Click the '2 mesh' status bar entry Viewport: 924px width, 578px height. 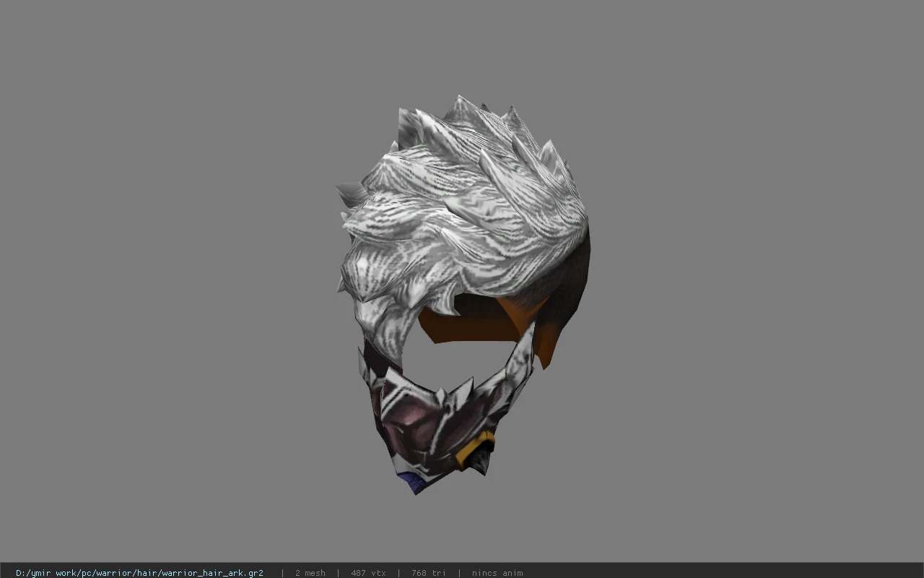[310, 573]
